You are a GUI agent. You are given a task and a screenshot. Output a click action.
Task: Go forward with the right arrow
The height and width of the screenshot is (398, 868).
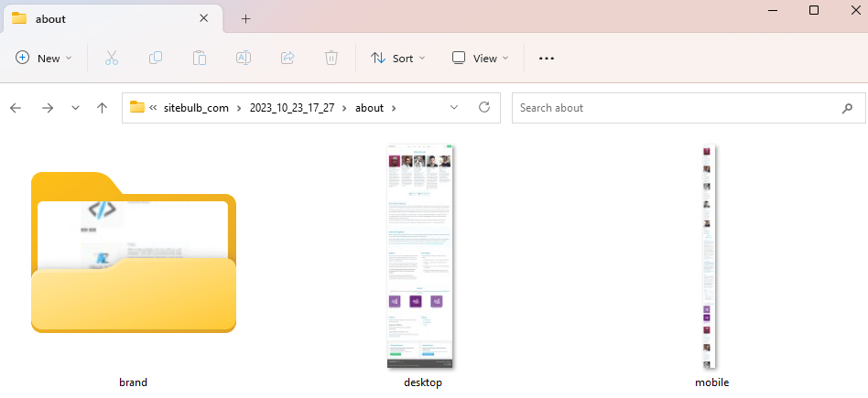[x=48, y=108]
